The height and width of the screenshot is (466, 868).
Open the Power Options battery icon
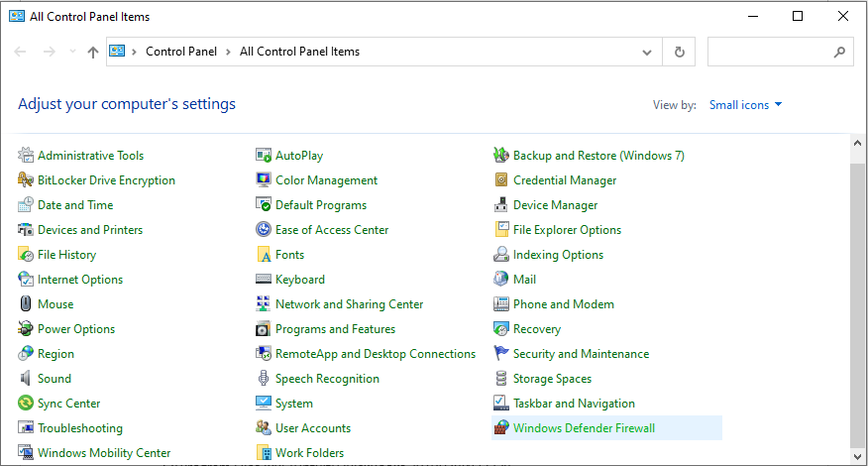26,329
